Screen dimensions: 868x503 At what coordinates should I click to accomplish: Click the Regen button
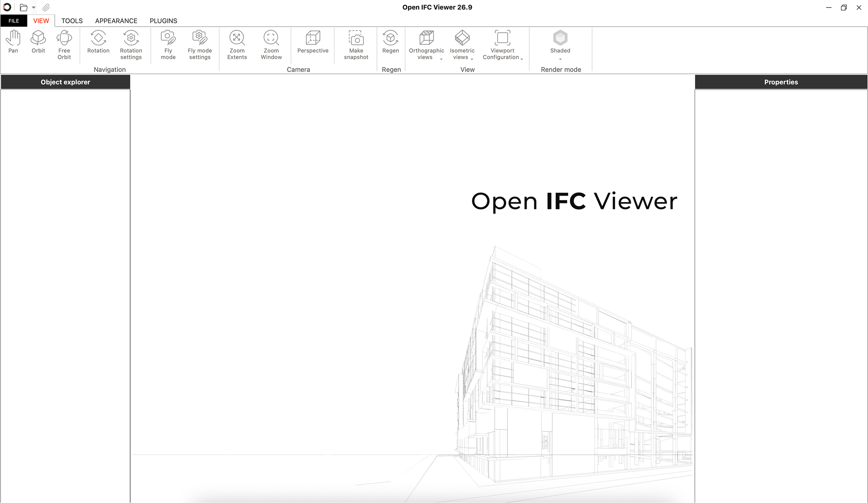390,41
